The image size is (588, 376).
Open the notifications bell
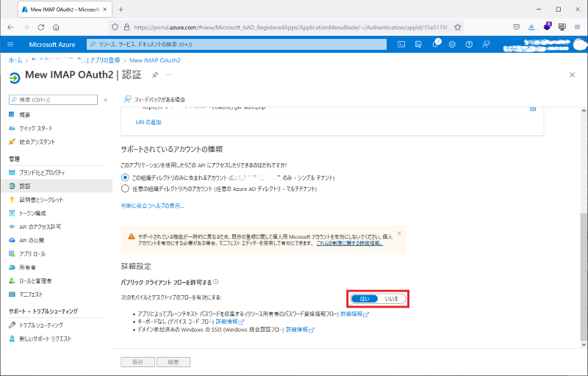pyautogui.click(x=436, y=44)
